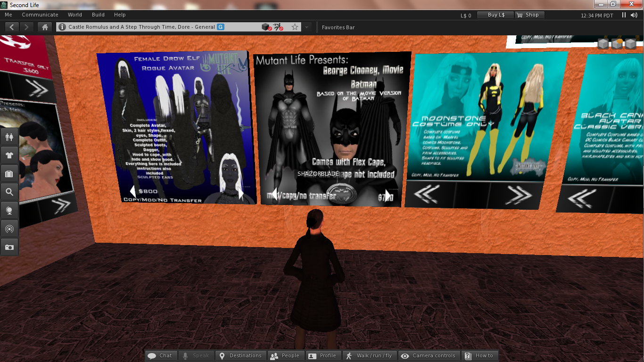
Task: Click the no-building cube icon in location bar
Action: tap(266, 27)
